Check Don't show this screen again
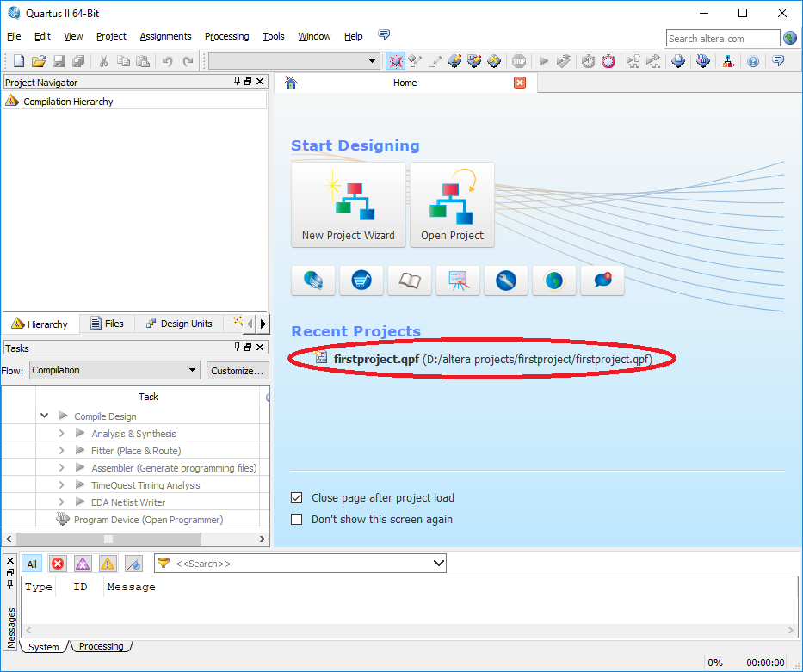Image resolution: width=803 pixels, height=672 pixels. [297, 519]
